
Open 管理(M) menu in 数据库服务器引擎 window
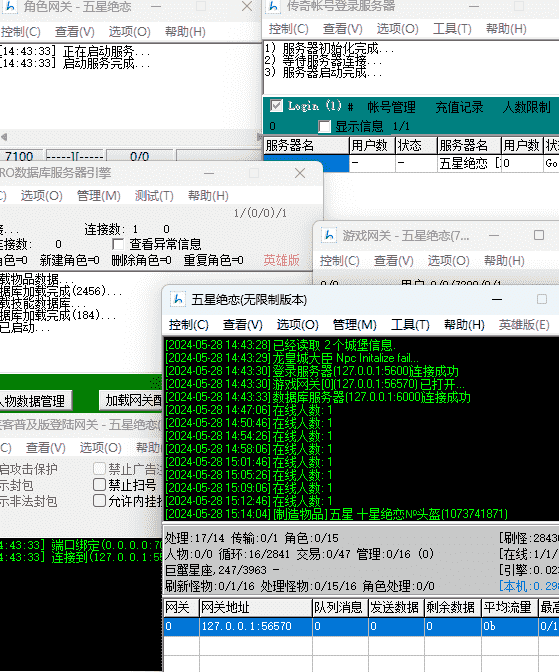(99, 196)
